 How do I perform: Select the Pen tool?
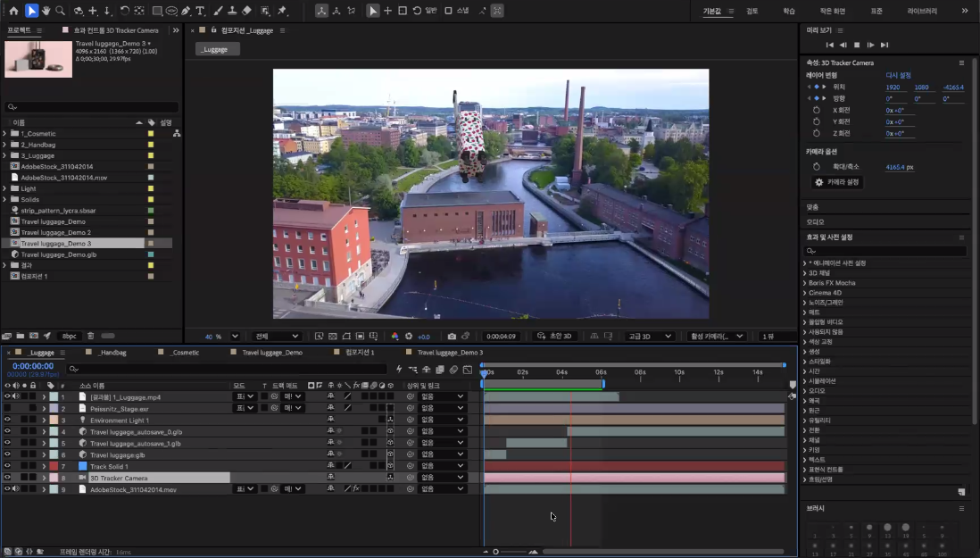coord(186,11)
